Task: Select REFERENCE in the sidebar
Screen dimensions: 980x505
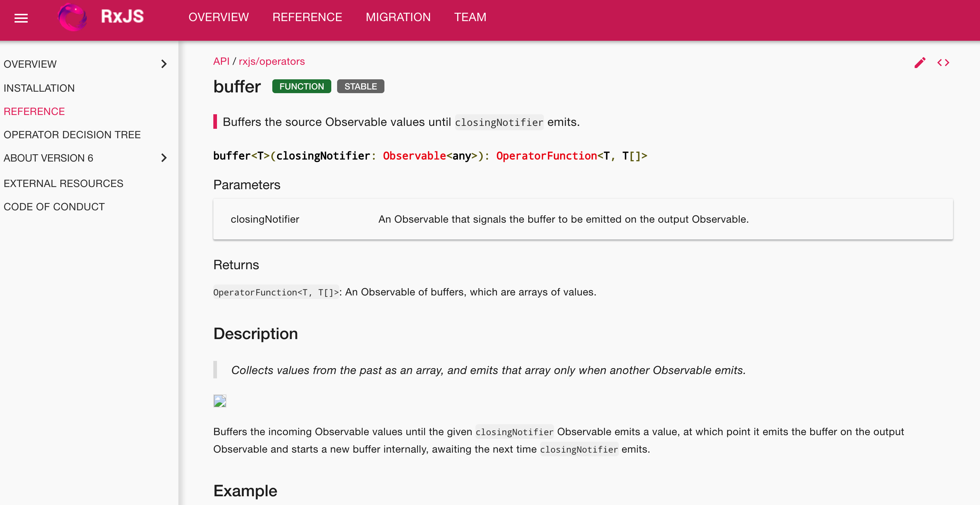Action: pyautogui.click(x=34, y=111)
